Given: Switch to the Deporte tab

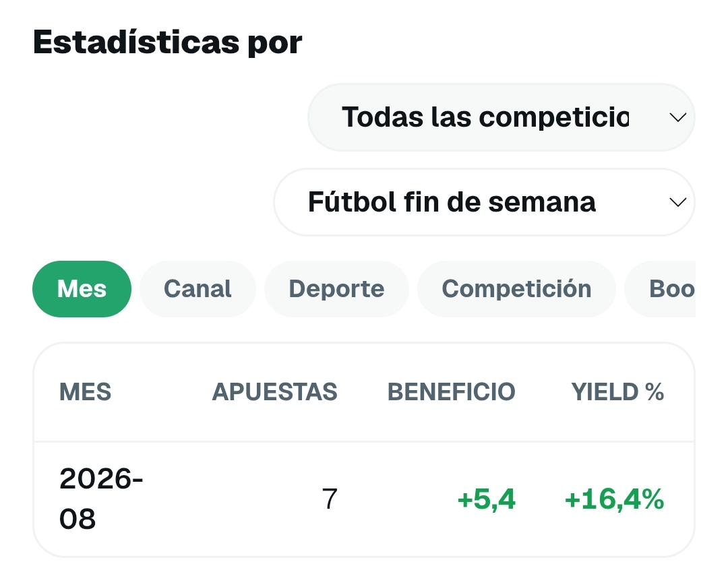Looking at the screenshot, I should [336, 289].
